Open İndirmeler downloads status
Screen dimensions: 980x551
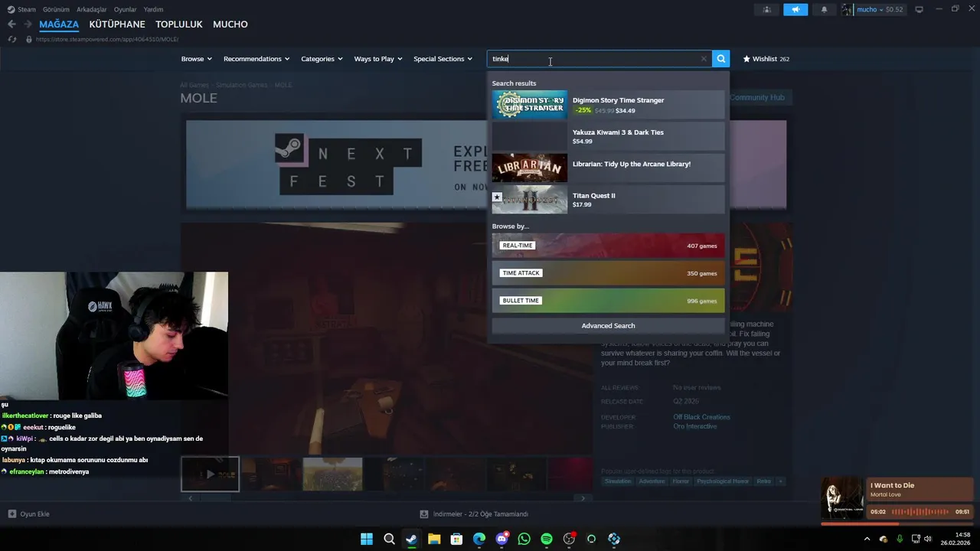click(474, 514)
